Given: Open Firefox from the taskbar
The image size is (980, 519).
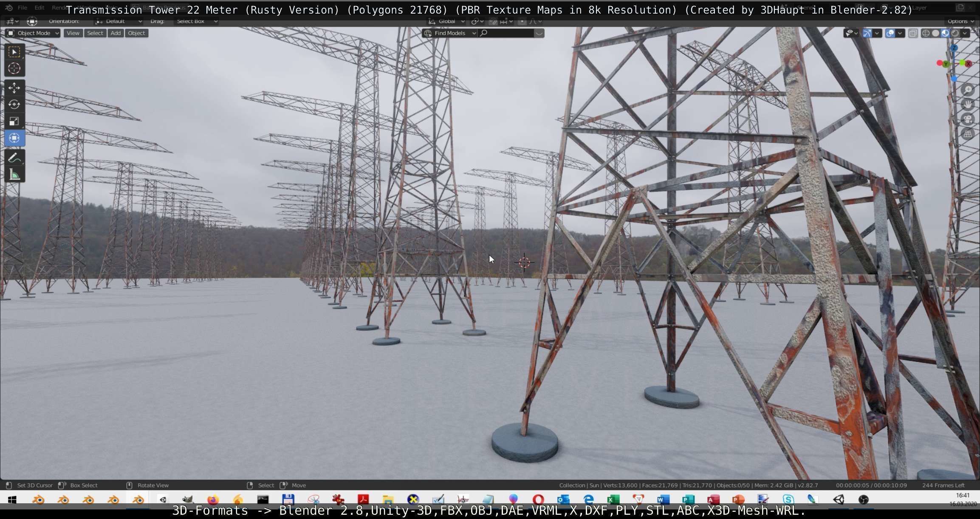Looking at the screenshot, I should coord(213,499).
